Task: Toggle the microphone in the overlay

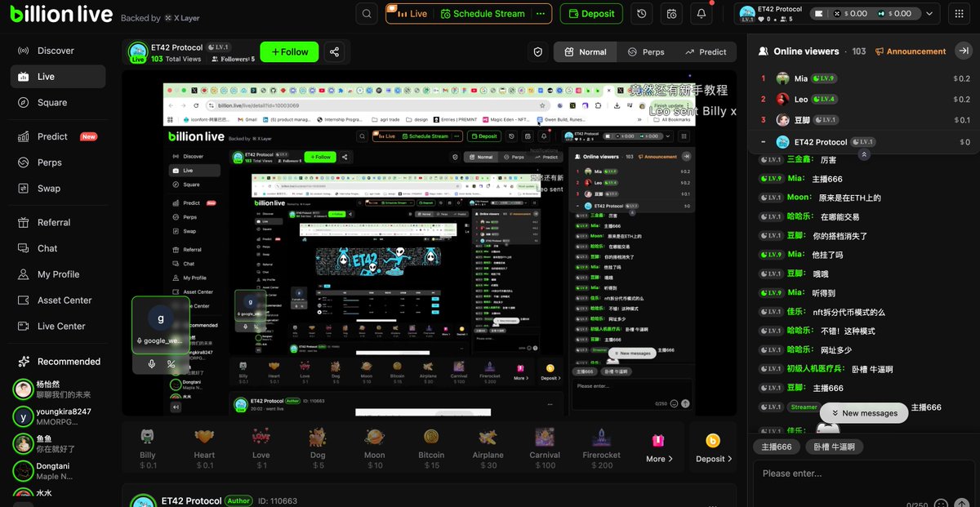Action: pos(152,364)
